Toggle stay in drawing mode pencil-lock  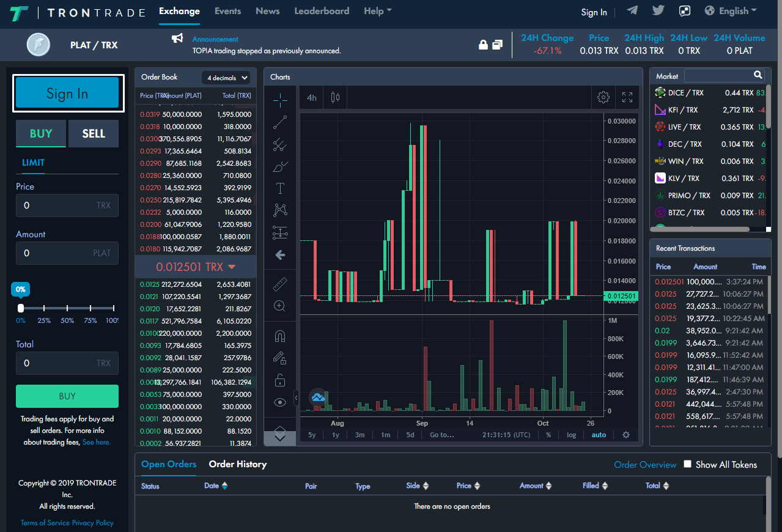[280, 358]
